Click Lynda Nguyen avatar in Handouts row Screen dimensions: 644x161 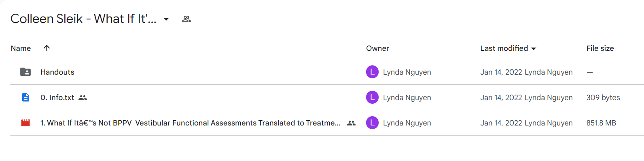click(372, 72)
